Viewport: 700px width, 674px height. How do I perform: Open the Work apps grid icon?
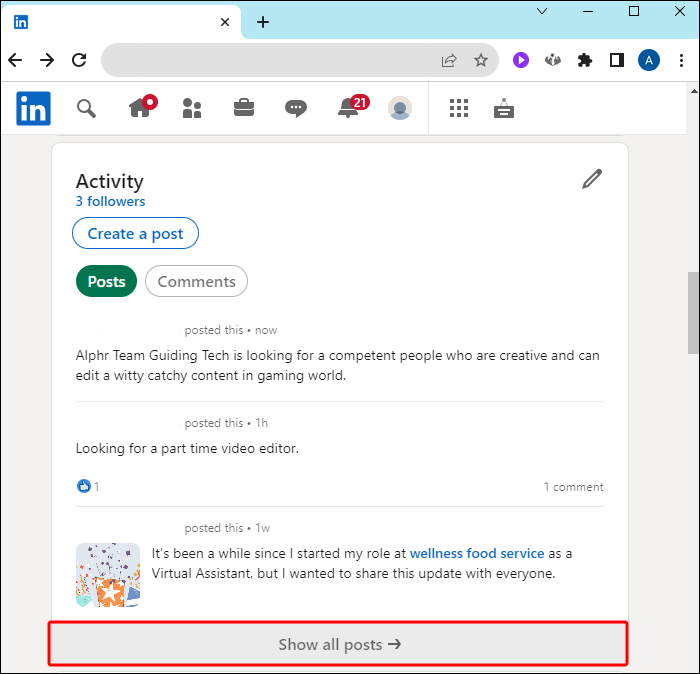[x=458, y=108]
